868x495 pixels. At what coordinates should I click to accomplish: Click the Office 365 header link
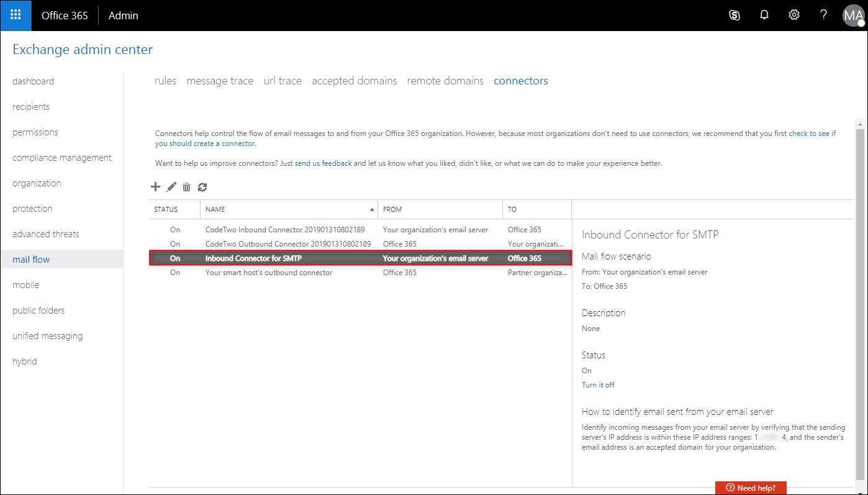pyautogui.click(x=65, y=16)
